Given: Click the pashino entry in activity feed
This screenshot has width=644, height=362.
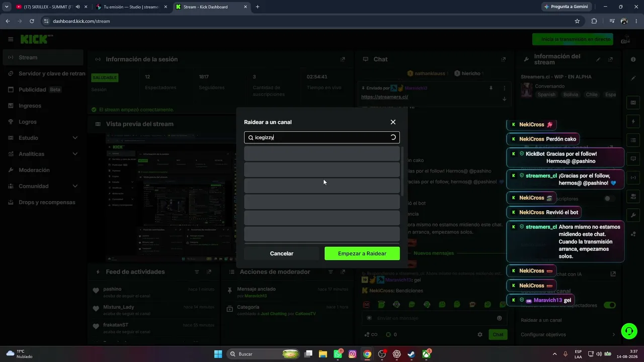Looking at the screenshot, I should pos(154,292).
